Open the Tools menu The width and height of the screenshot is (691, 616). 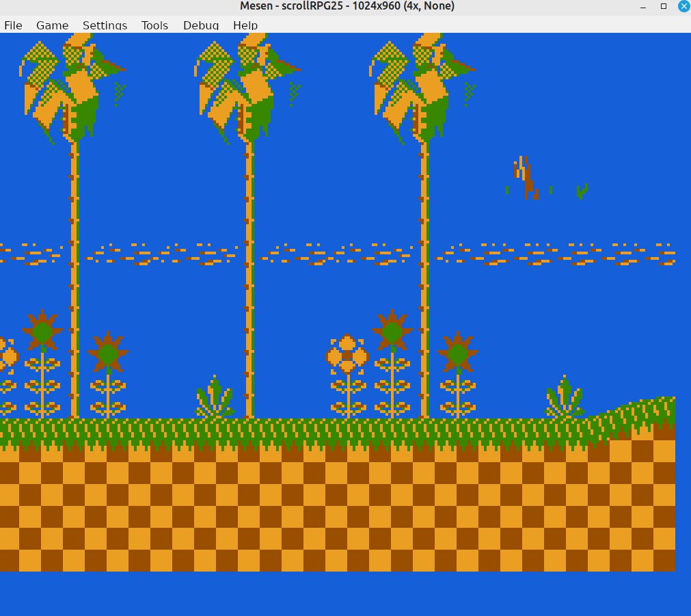(154, 25)
